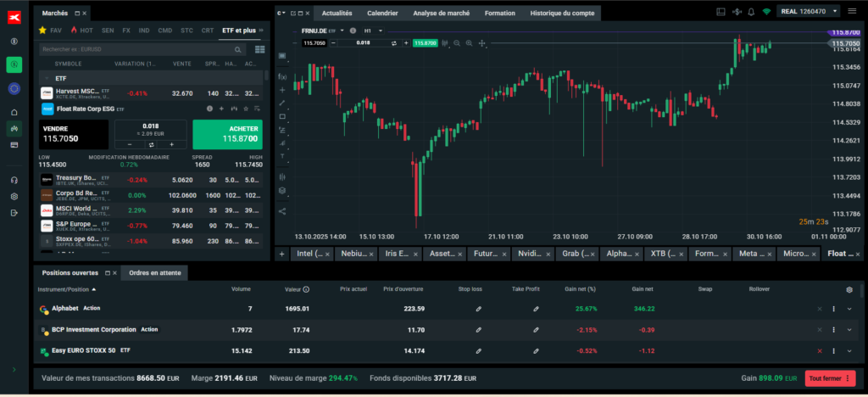This screenshot has height=397, width=868.
Task: Expand the BCP Investment Corporation row chevron
Action: tap(849, 330)
